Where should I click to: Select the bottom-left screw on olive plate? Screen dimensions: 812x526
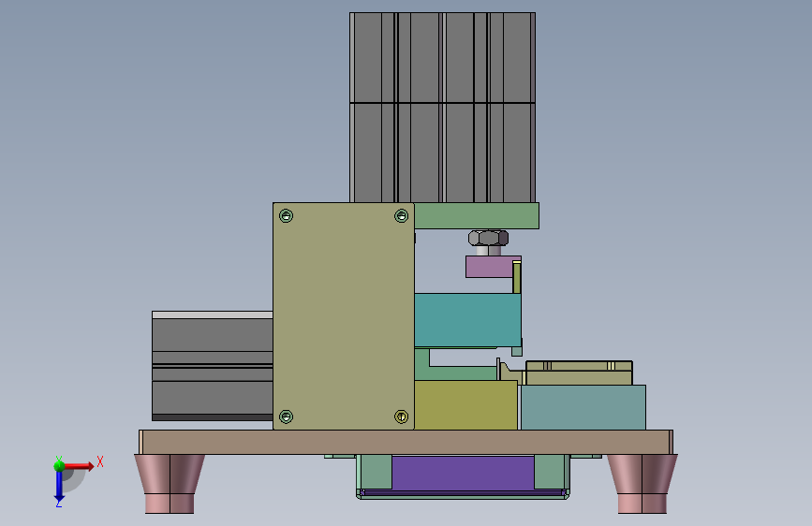(286, 416)
